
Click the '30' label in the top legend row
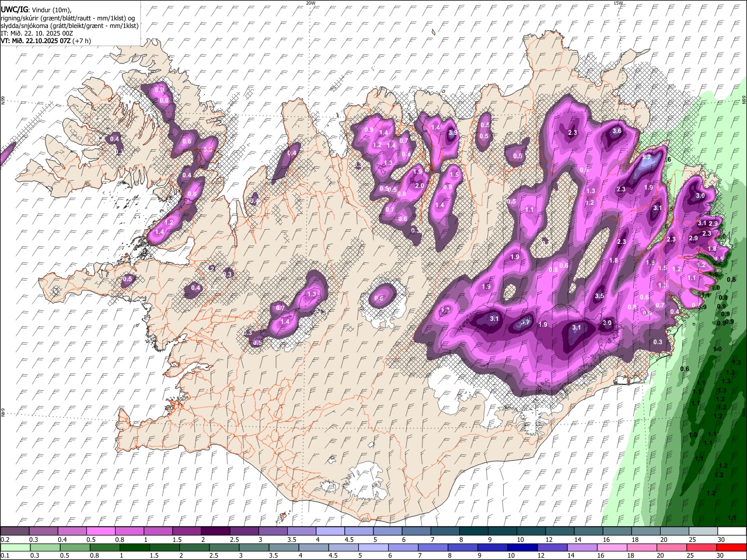721,540
